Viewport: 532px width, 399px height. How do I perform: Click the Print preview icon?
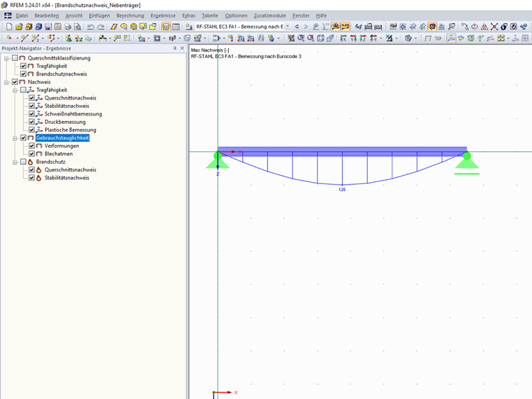point(78,27)
